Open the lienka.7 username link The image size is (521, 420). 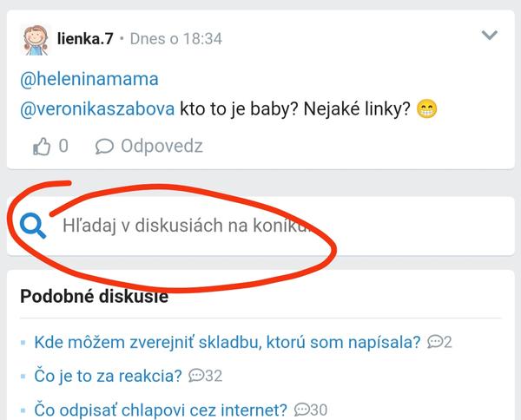(85, 39)
